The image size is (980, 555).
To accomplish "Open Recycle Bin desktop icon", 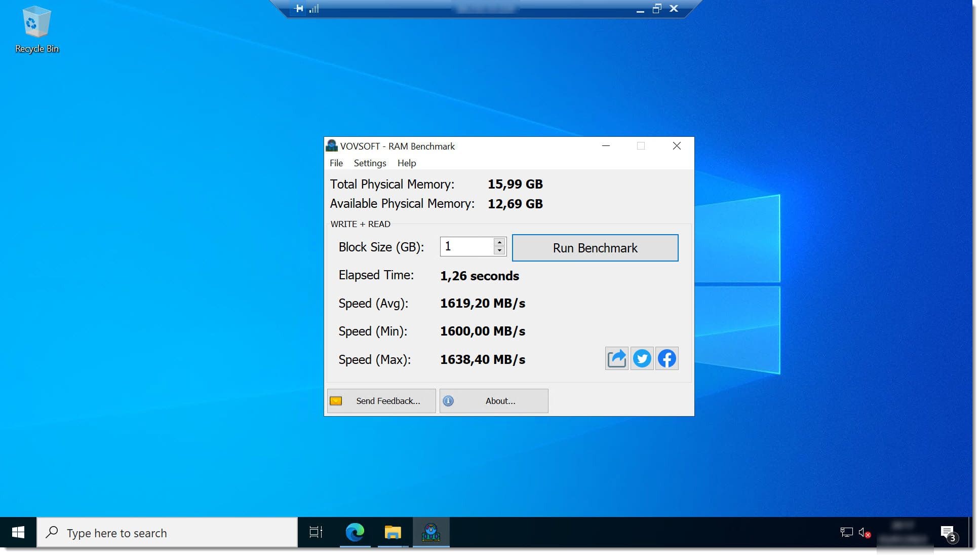I will pos(37,29).
